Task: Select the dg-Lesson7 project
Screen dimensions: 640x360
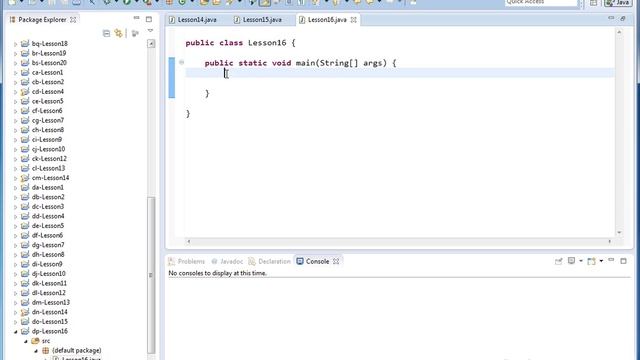Action: (48, 245)
